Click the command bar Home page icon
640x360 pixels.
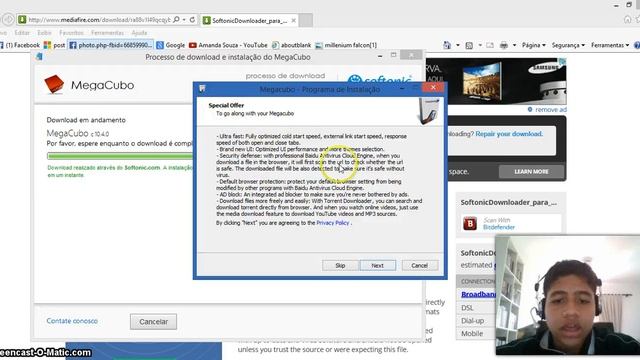(x=447, y=45)
